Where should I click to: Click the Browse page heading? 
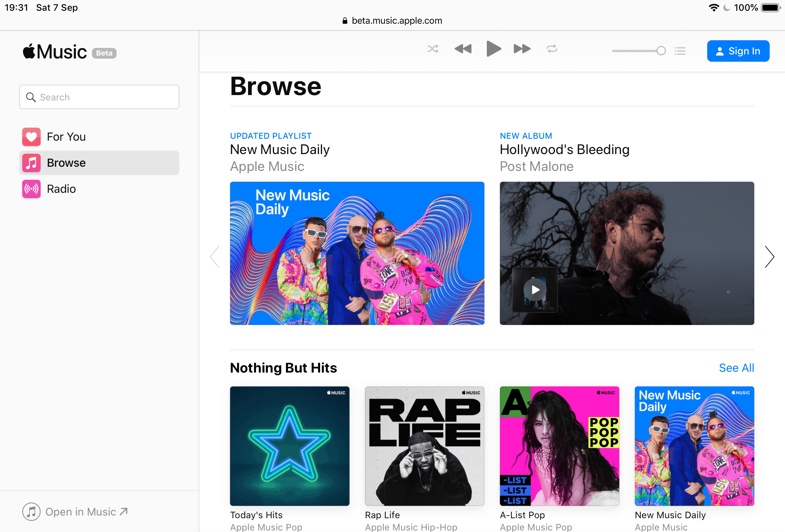click(276, 86)
